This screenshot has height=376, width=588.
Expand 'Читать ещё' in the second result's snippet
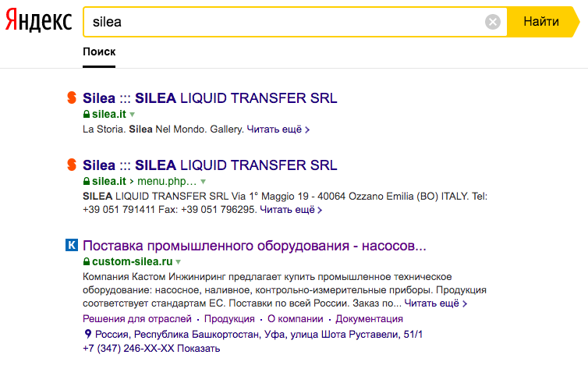(290, 210)
